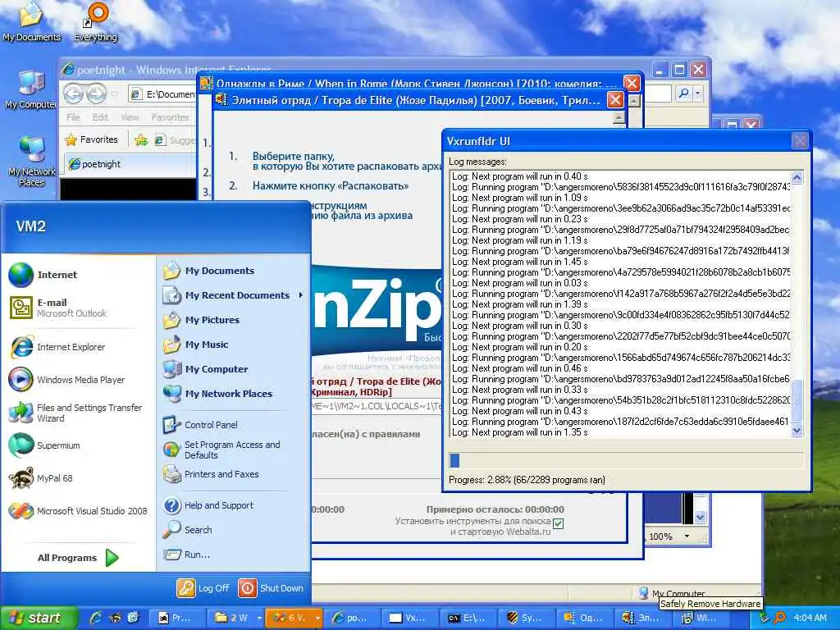
Task: Click IE Forward navigation button
Action: click(97, 94)
